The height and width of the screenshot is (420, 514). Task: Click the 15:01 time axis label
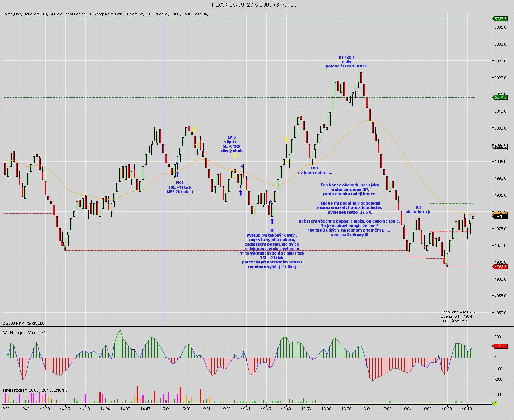[x=165, y=409]
